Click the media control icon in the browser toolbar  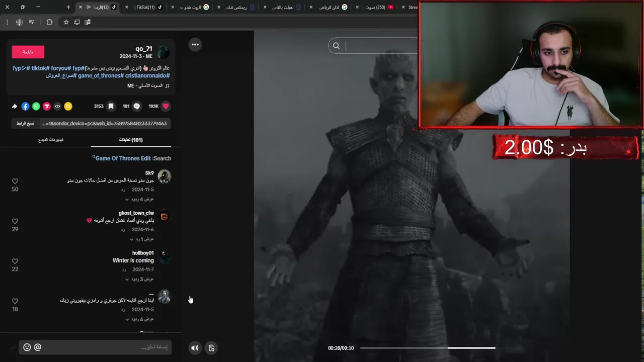click(32, 22)
